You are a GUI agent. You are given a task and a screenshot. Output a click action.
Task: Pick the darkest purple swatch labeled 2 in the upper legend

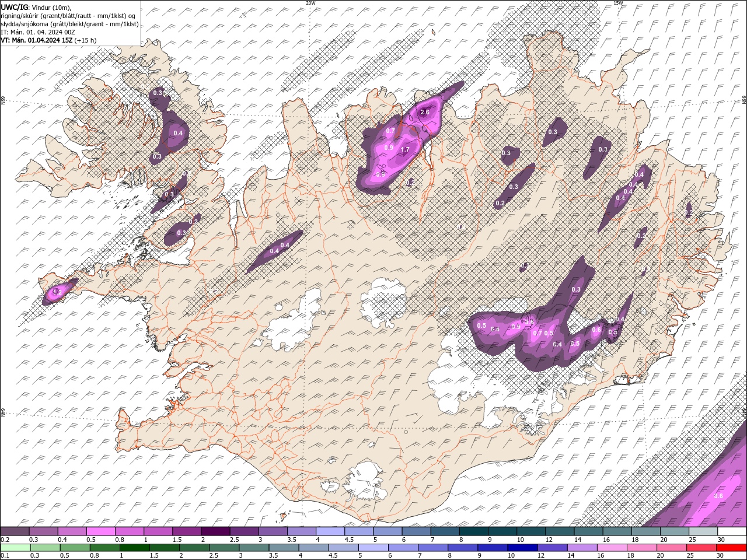(216, 531)
